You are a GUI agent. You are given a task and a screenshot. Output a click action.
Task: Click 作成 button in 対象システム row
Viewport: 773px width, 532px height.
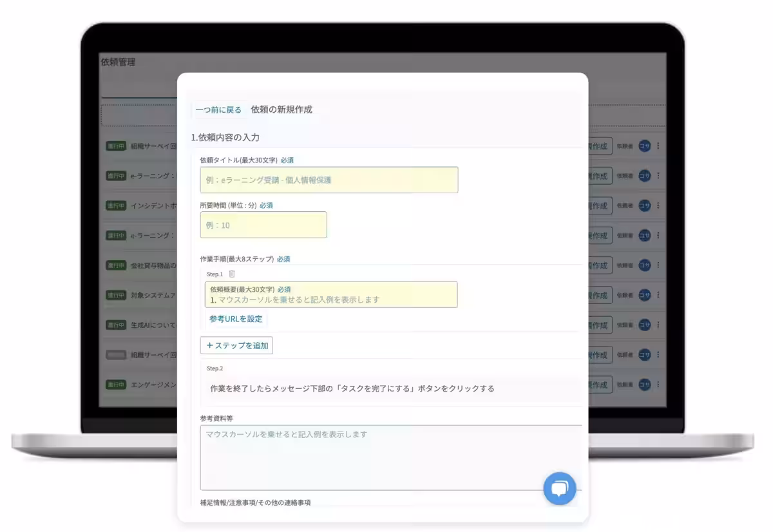pyautogui.click(x=599, y=296)
